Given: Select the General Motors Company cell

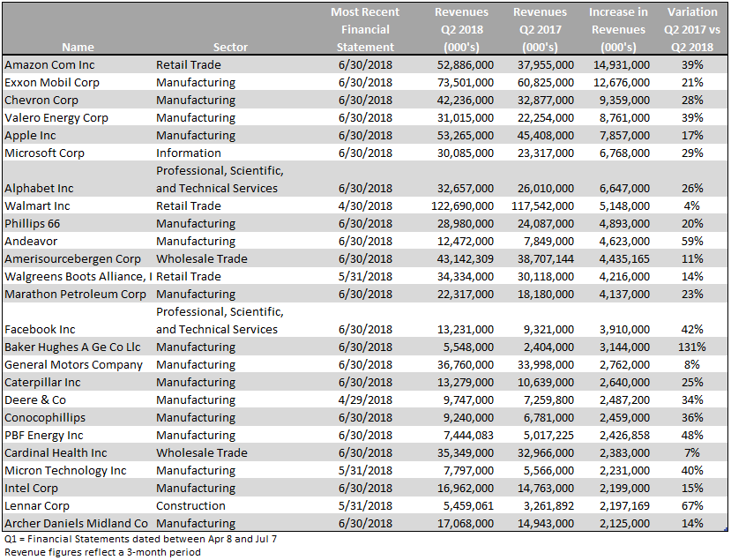Looking at the screenshot, I should pos(73,364).
